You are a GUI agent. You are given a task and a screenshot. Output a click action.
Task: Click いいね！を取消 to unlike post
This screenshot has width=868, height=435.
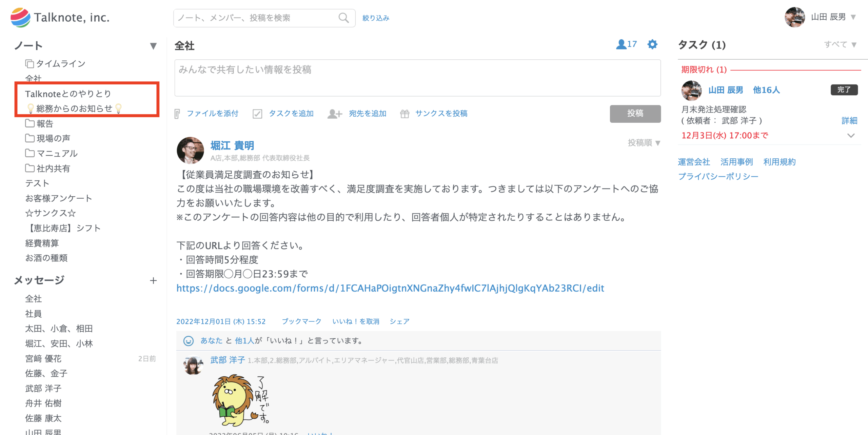[355, 321]
